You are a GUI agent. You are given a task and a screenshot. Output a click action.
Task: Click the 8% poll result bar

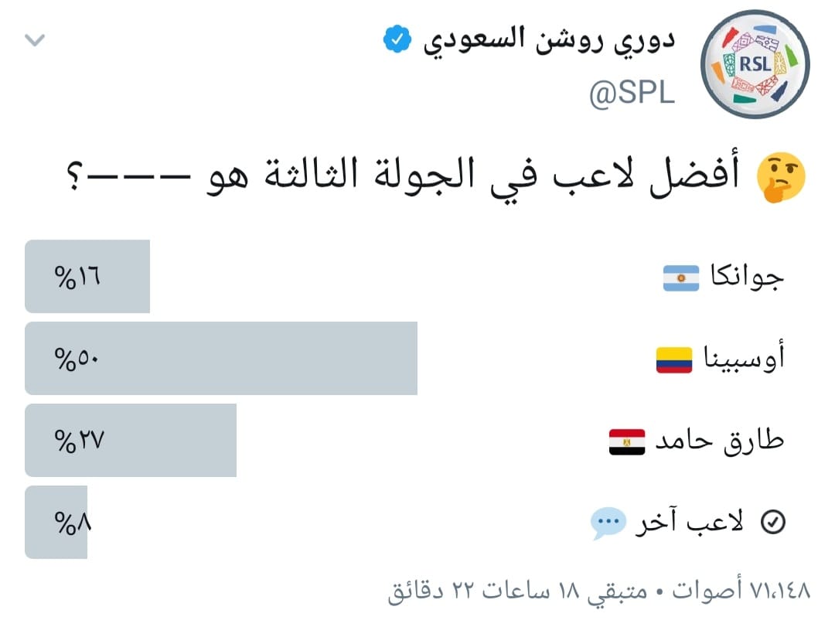click(x=56, y=523)
